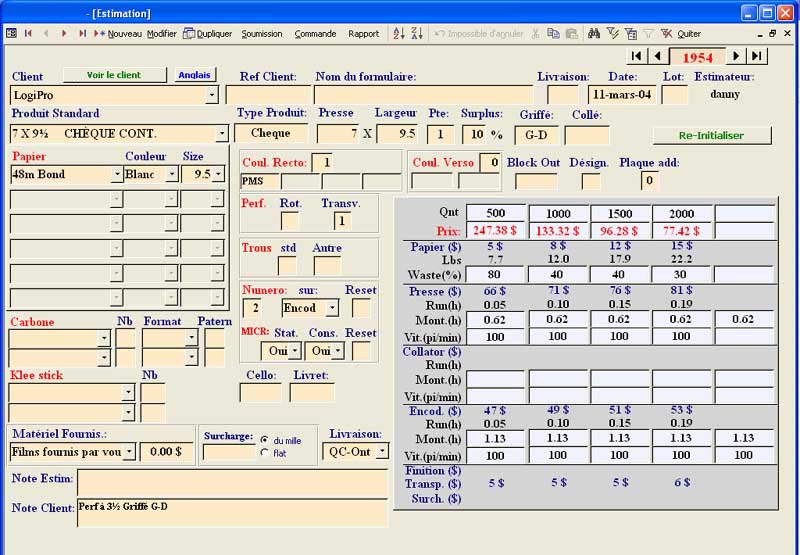
Task: Click into the Note Estim text field
Action: pyautogui.click(x=232, y=482)
